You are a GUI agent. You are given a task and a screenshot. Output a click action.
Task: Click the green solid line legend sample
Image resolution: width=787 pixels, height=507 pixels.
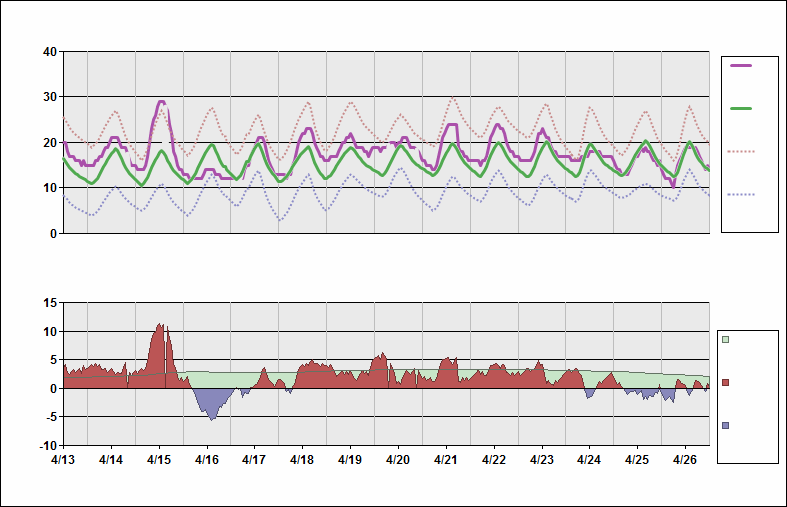[741, 108]
